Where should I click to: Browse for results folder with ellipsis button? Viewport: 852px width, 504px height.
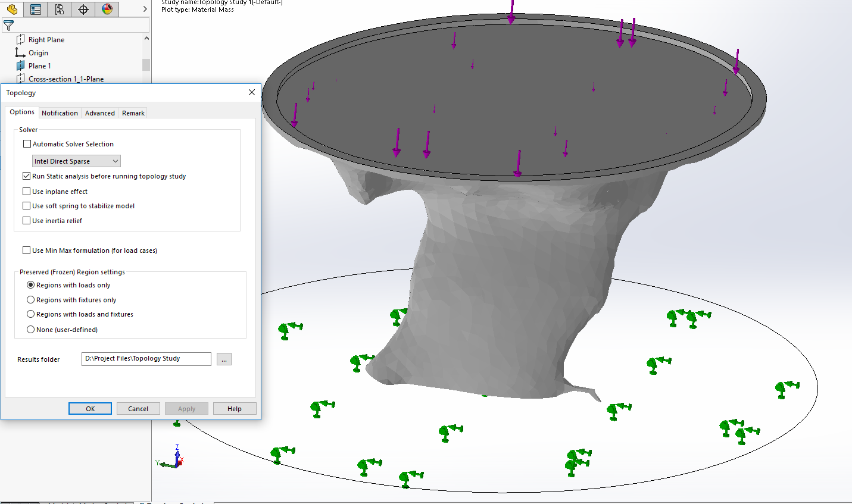click(x=224, y=359)
